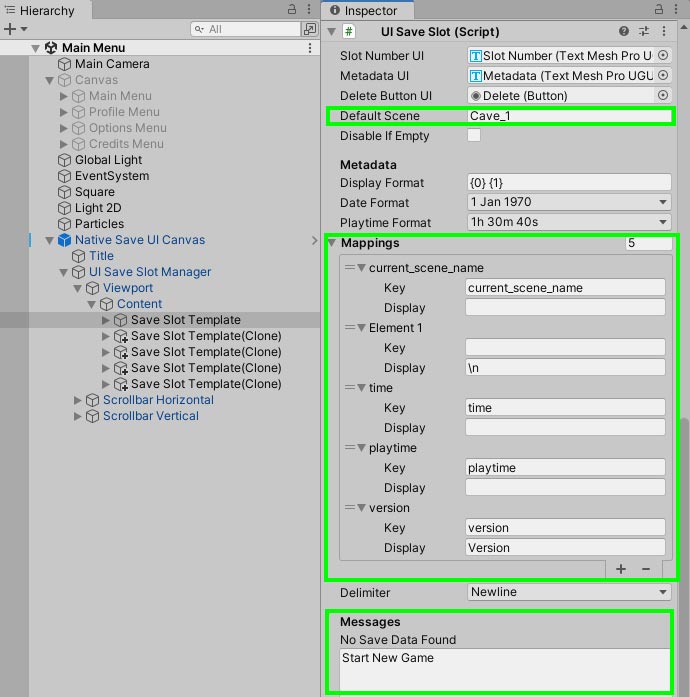Remove a mapping with the minus button

646,569
